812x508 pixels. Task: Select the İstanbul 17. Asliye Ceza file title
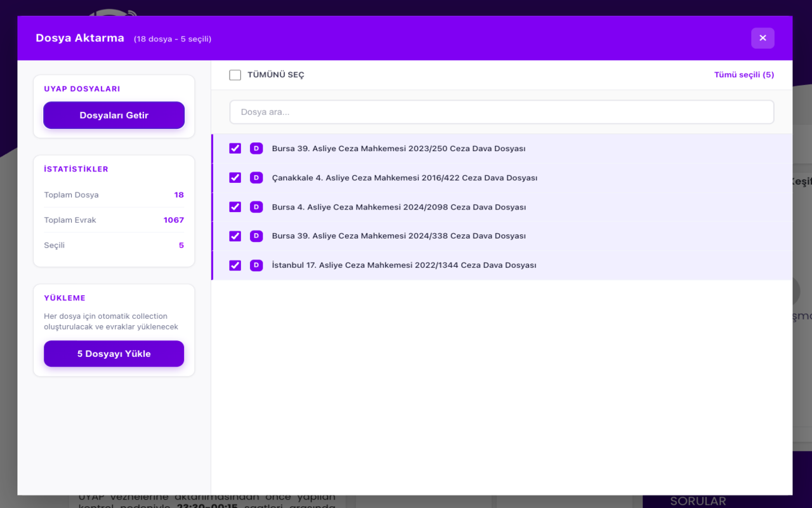coord(403,265)
